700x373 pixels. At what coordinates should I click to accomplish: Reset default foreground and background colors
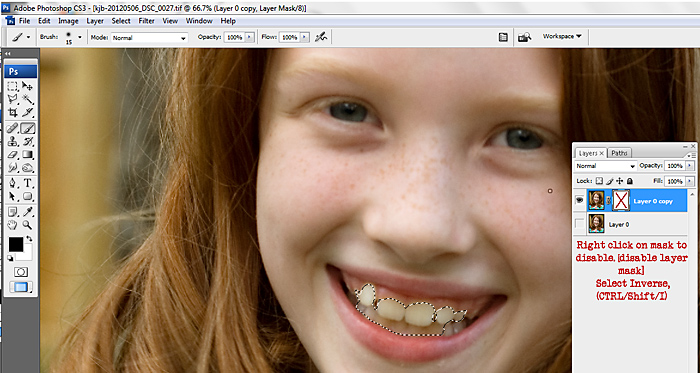pyautogui.click(x=10, y=259)
